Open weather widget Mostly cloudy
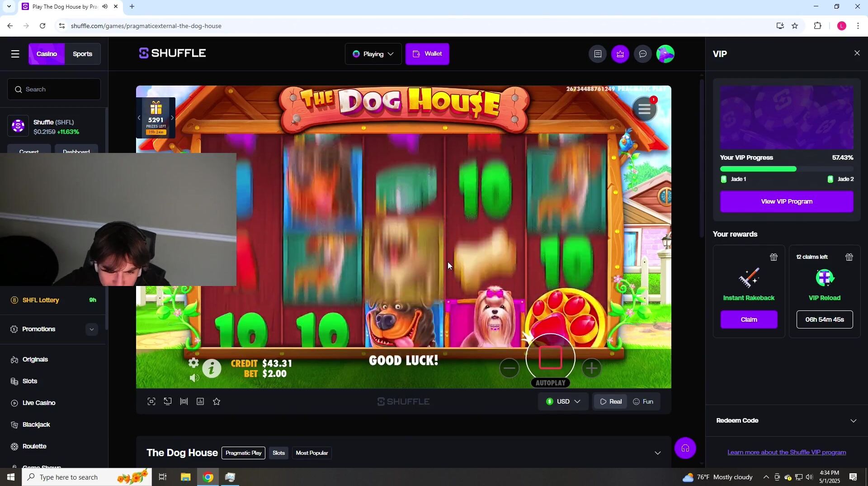The image size is (868, 486). point(717,477)
